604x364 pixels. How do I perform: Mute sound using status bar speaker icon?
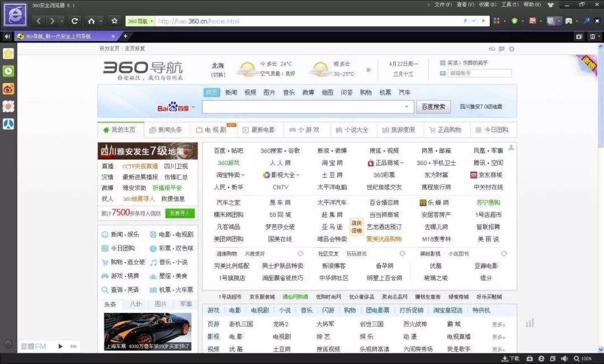(x=564, y=358)
